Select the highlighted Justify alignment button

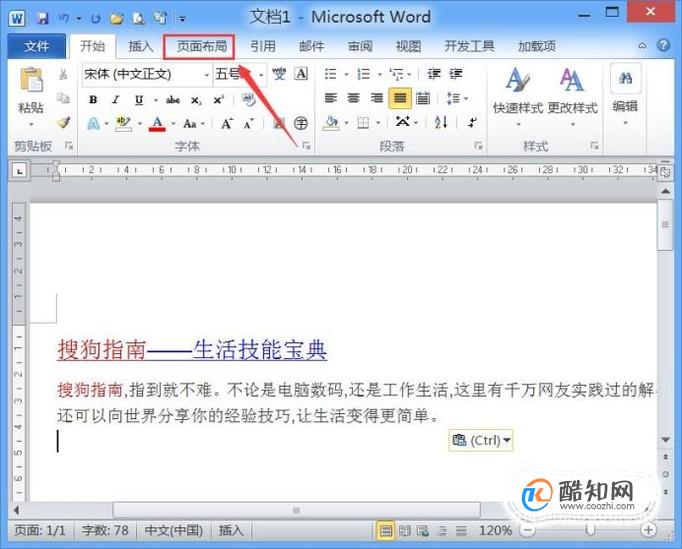point(400,98)
